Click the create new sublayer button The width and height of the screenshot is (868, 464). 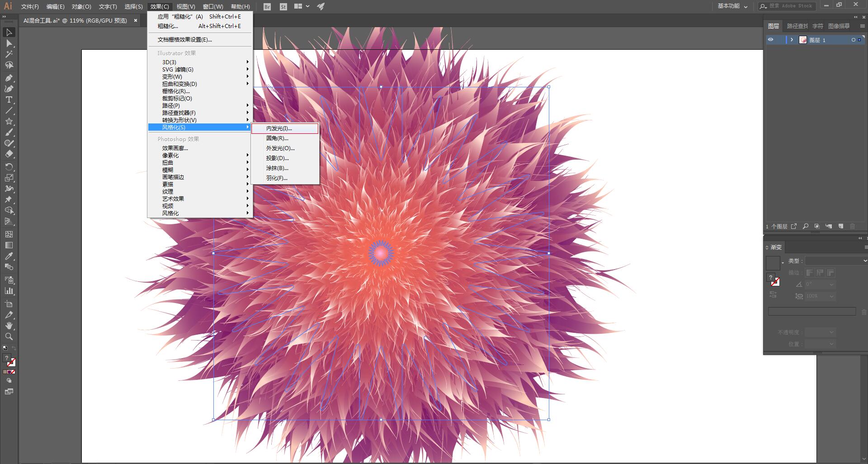point(829,226)
